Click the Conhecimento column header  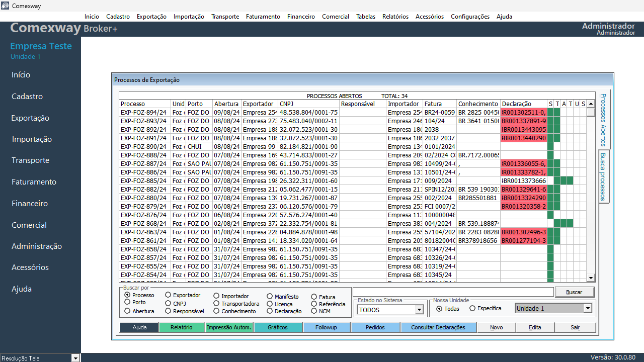click(478, 104)
